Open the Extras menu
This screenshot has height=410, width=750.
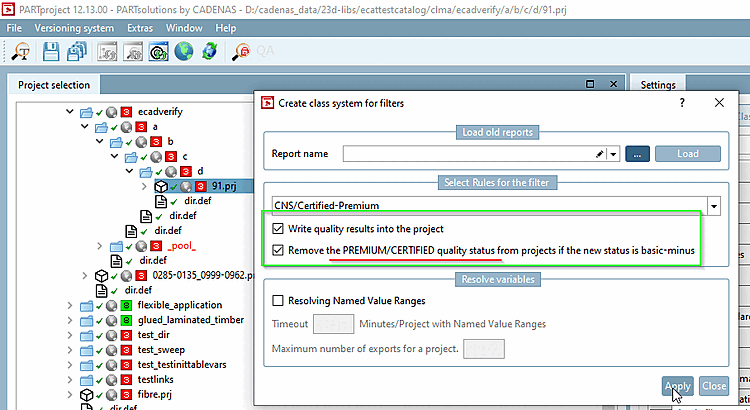140,28
